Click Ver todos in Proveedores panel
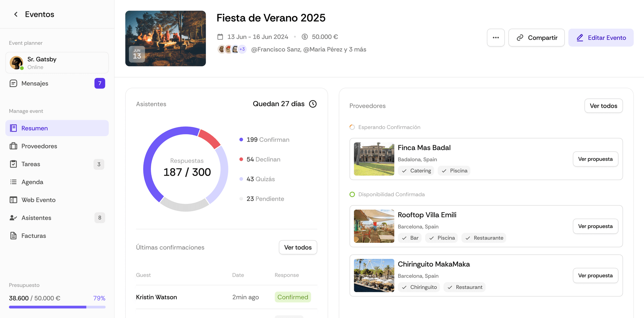The height and width of the screenshot is (318, 644). [x=603, y=106]
